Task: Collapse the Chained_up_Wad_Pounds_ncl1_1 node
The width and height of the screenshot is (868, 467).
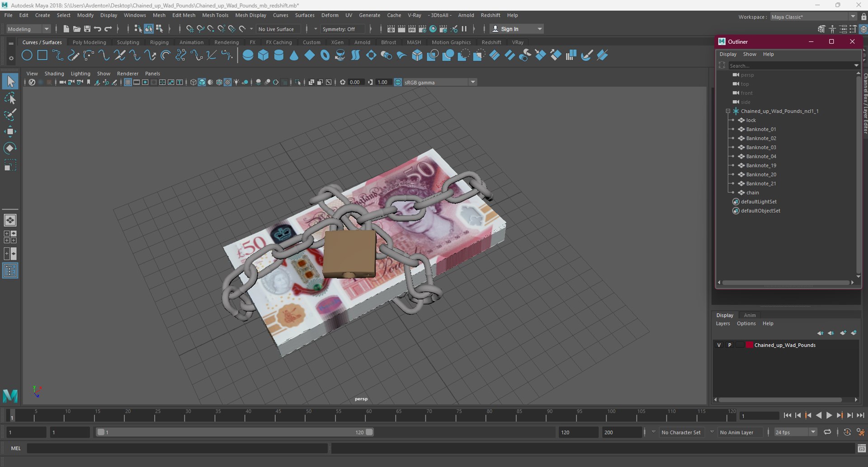Action: click(728, 111)
